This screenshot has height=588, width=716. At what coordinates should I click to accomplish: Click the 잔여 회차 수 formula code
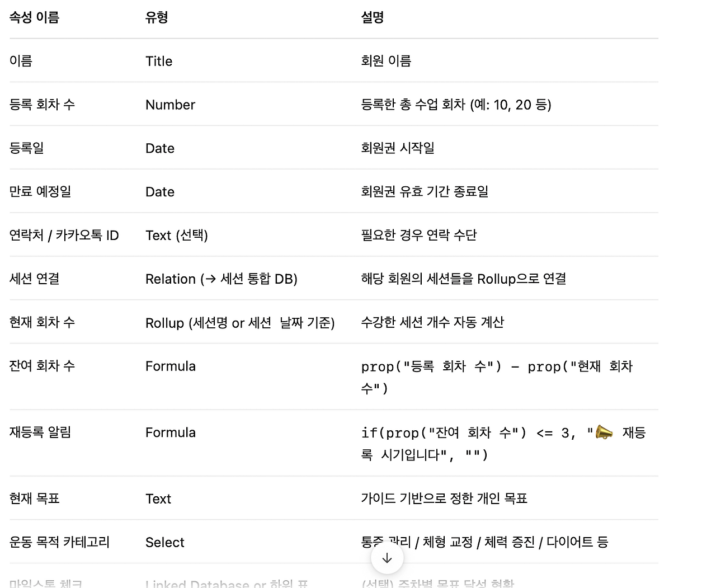tap(497, 377)
